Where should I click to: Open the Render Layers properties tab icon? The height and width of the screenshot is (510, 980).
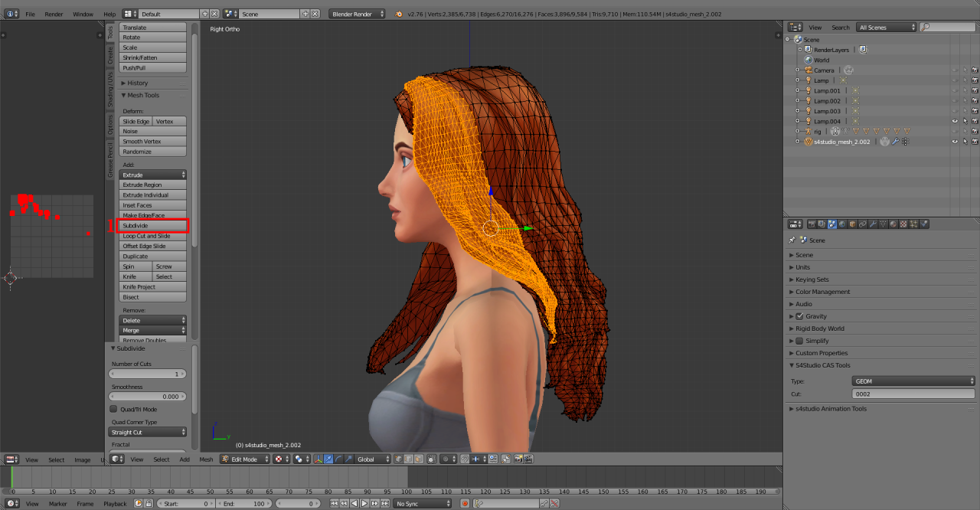(822, 224)
